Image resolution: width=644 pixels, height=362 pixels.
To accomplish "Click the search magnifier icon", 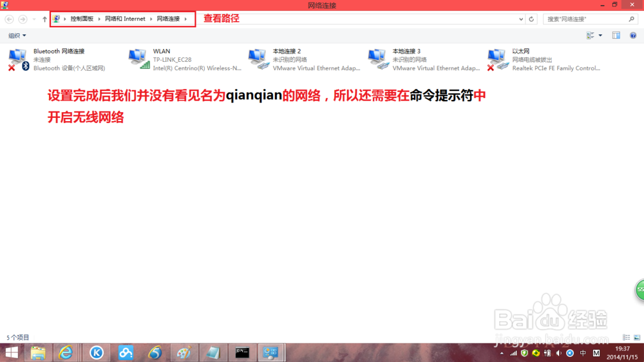I will point(631,19).
